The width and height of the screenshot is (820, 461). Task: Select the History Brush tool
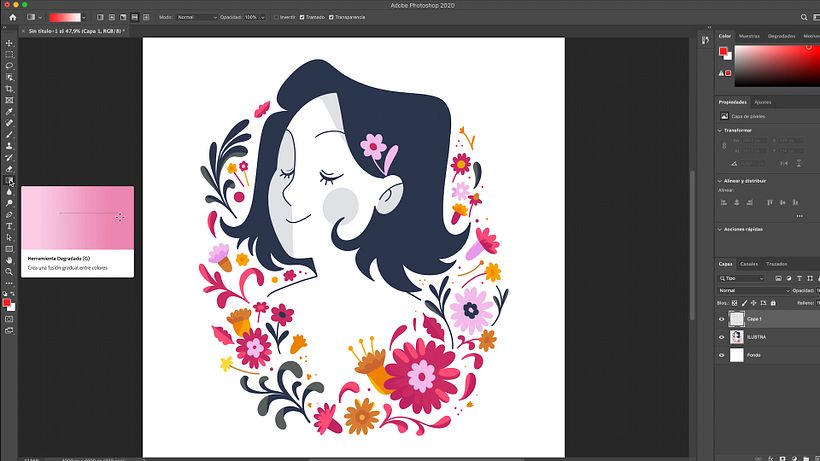pos(9,157)
